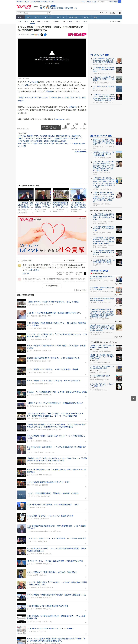Select the エキスパート tab
The height and width of the screenshot is (644, 138).
point(48,17)
